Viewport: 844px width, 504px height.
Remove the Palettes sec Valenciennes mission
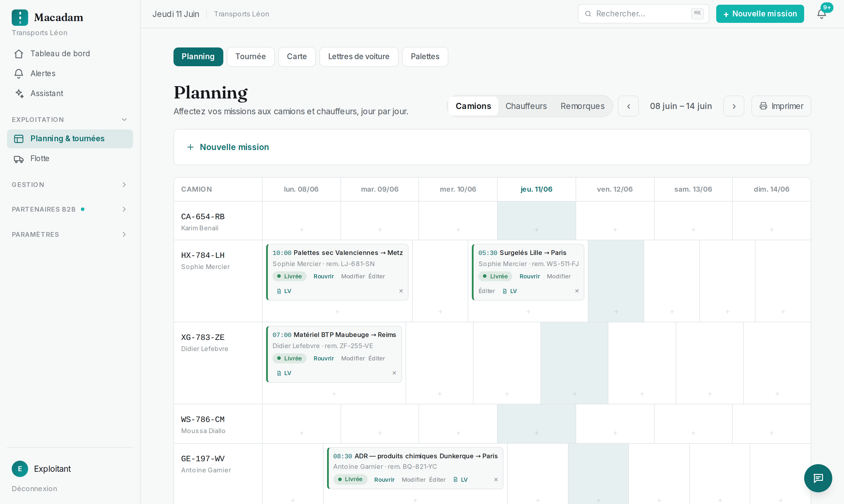(401, 291)
